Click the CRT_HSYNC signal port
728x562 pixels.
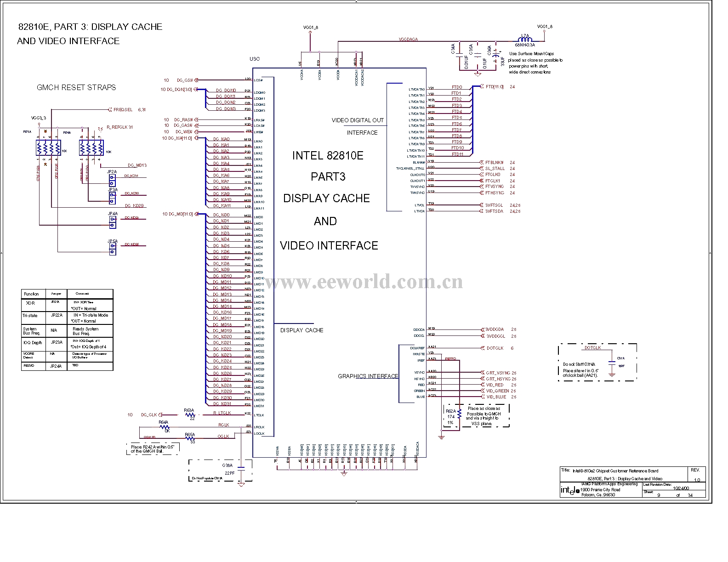pyautogui.click(x=495, y=379)
